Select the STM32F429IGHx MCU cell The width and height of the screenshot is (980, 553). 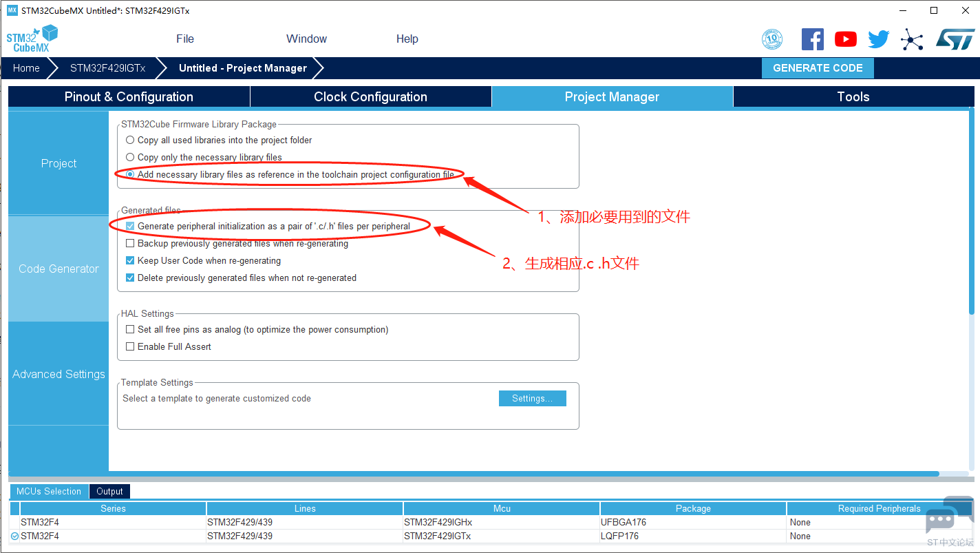tap(502, 522)
